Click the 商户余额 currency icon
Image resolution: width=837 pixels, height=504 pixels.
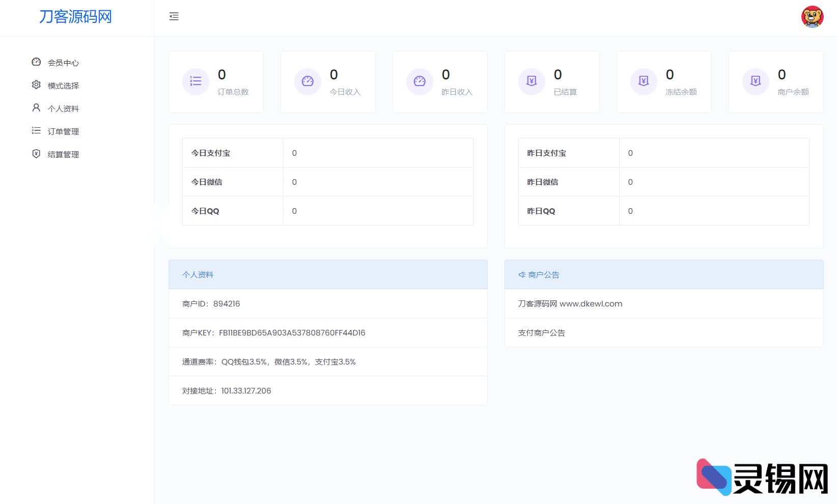(x=756, y=81)
